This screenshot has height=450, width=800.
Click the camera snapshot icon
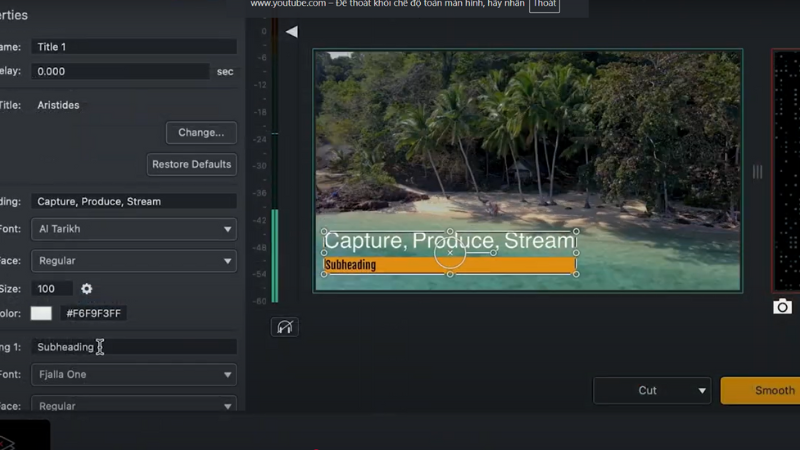coord(782,307)
